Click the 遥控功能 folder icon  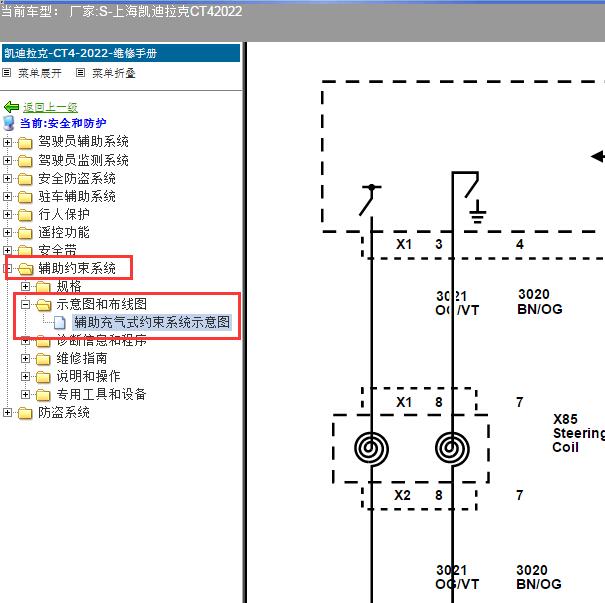tap(25, 233)
